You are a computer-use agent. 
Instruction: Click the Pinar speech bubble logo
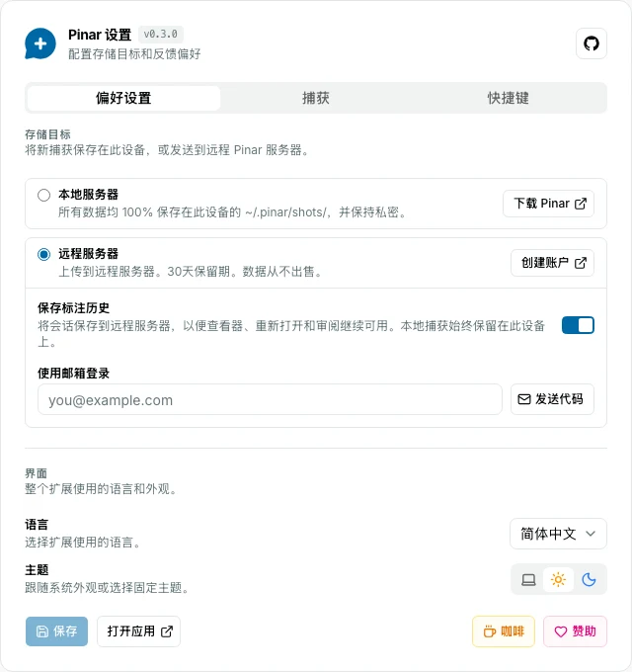click(x=40, y=43)
